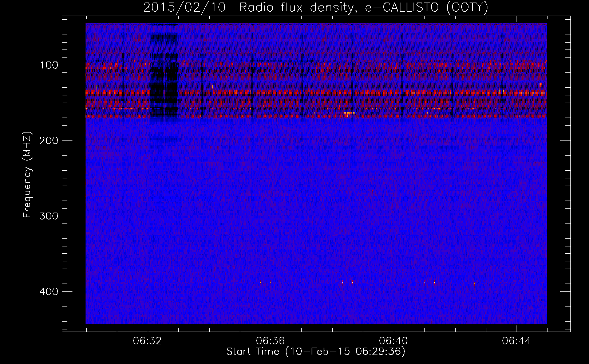Click the 06:36 time tick label
This screenshot has width=589, height=364.
271,341
